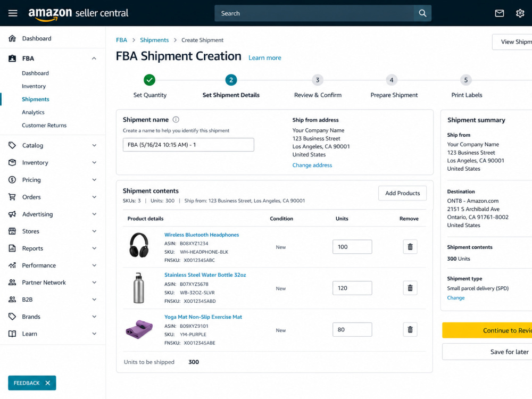
Task: Click the shipment name text field
Action: (x=188, y=145)
